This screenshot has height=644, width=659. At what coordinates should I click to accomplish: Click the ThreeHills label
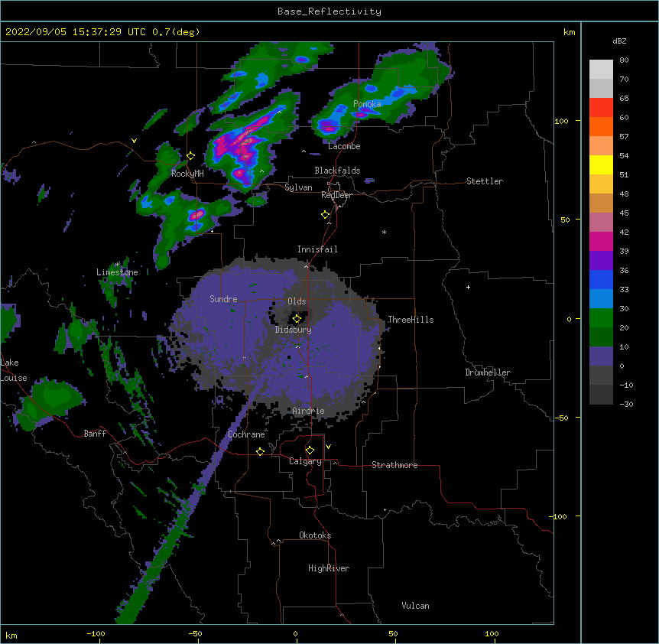click(x=411, y=320)
